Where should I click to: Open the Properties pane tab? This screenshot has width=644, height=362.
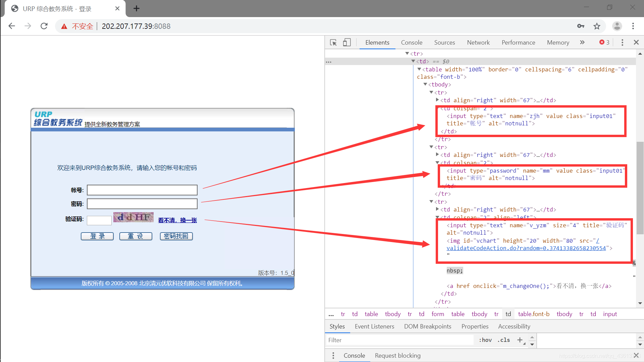point(475,326)
